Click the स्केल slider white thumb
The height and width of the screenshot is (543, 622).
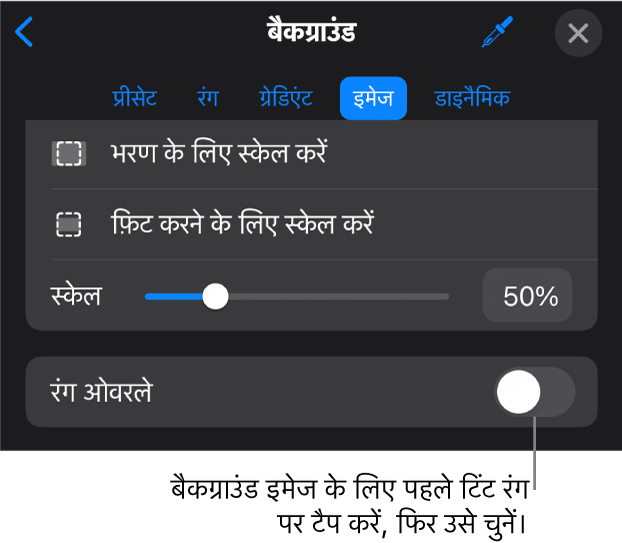click(x=215, y=296)
